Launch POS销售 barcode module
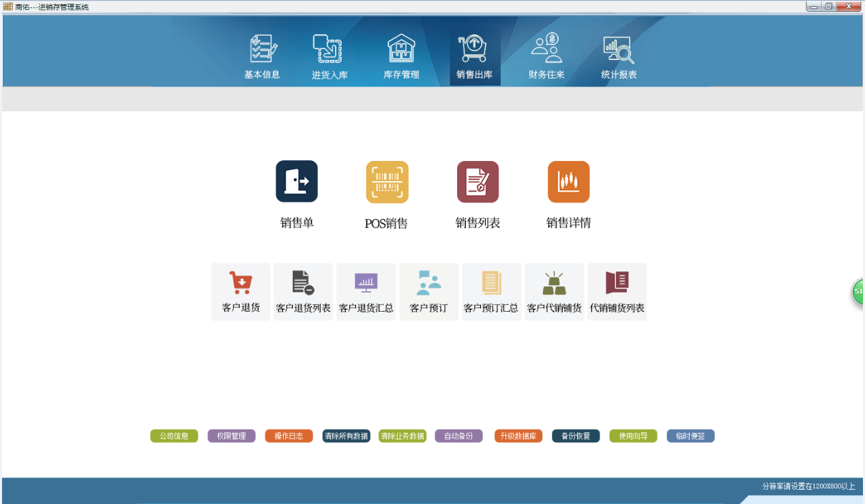This screenshot has height=504, width=865. [x=387, y=182]
